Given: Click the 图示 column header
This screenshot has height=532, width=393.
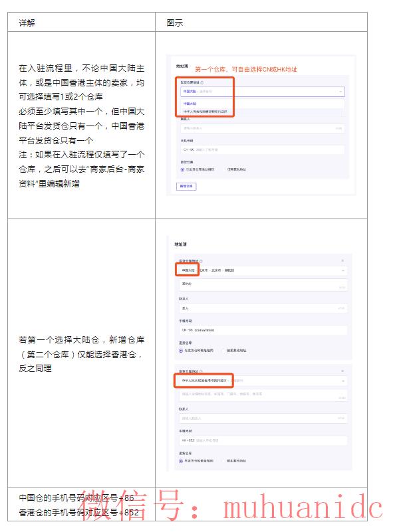Looking at the screenshot, I should pyautogui.click(x=175, y=23).
